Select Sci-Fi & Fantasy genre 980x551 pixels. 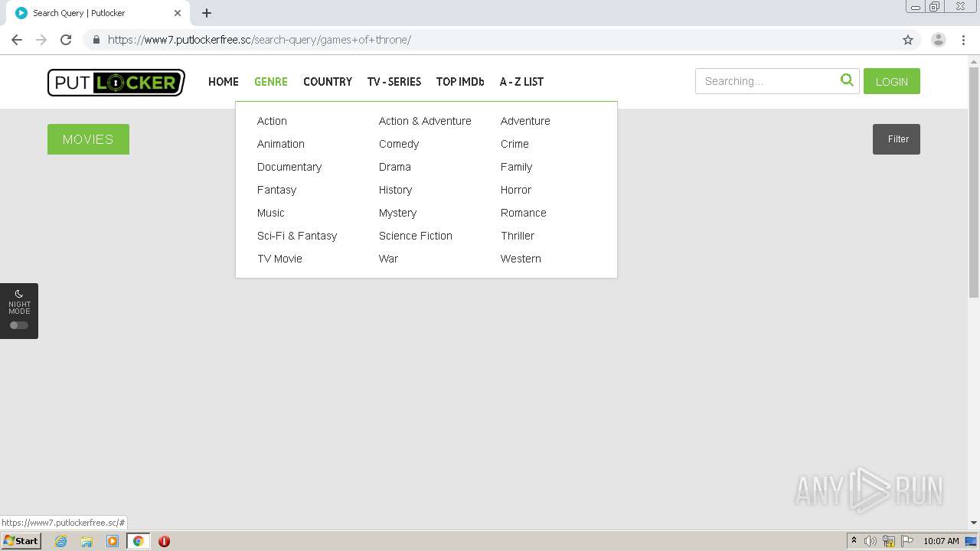pyautogui.click(x=297, y=236)
